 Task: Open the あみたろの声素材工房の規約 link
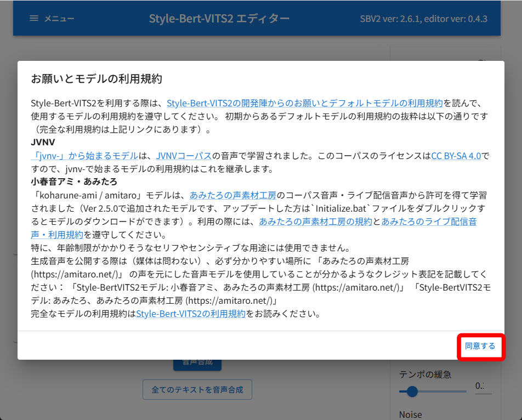coord(315,222)
